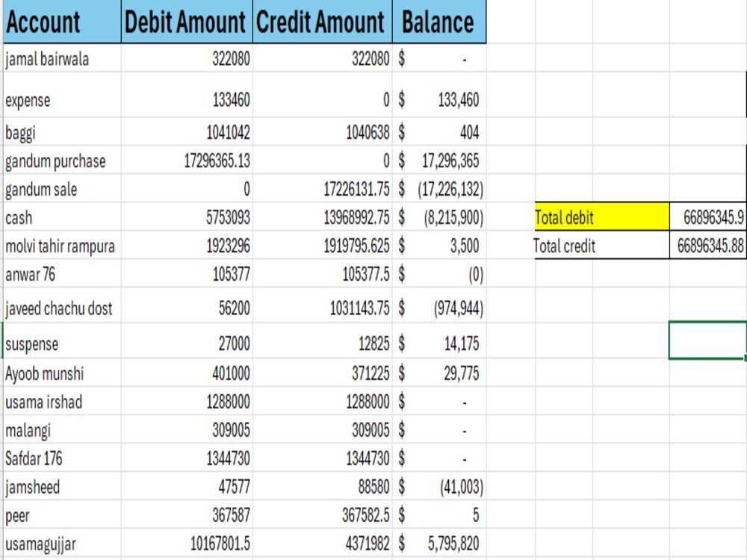The image size is (747, 560).
Task: Select total credit value 66896345.88
Action: [x=708, y=245]
